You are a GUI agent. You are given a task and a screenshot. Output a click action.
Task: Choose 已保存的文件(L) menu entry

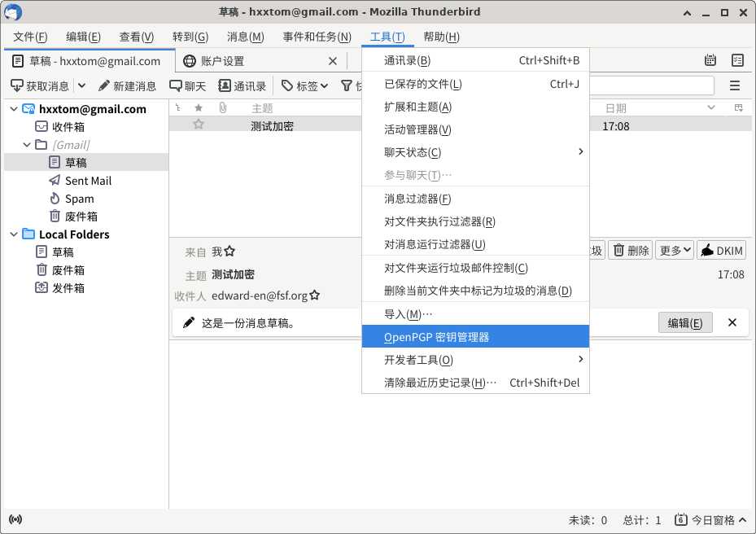(x=475, y=84)
